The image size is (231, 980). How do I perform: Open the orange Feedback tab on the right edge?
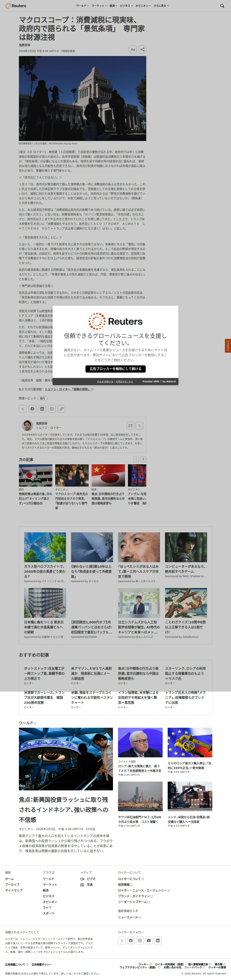[x=228, y=346]
